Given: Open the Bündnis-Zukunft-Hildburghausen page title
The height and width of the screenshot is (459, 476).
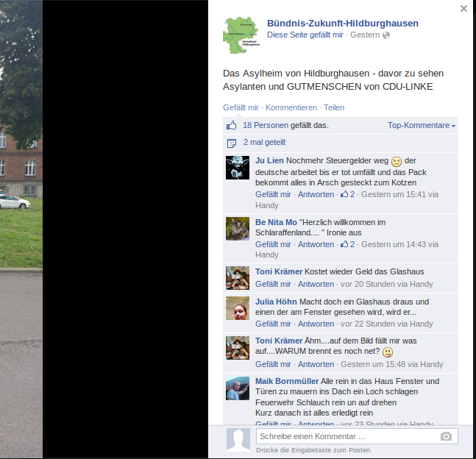Looking at the screenshot, I should point(343,23).
